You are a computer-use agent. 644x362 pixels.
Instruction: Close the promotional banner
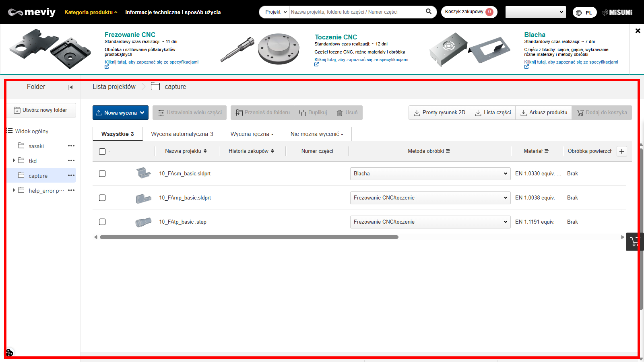[638, 31]
